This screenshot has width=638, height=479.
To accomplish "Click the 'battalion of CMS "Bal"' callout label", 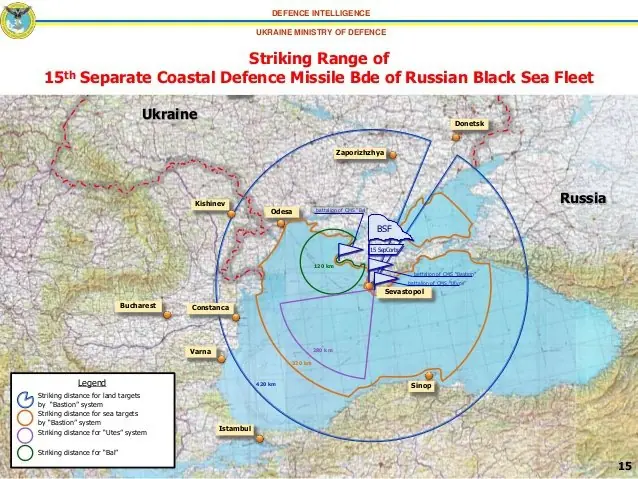I will (339, 210).
